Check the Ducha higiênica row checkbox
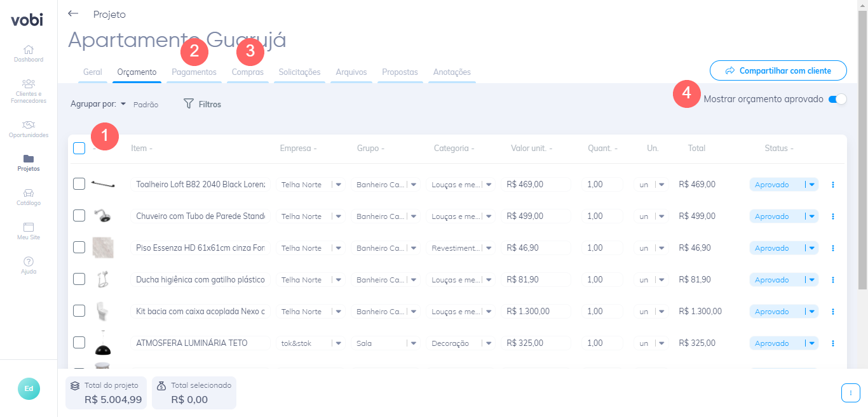This screenshot has height=417, width=868. 79,279
